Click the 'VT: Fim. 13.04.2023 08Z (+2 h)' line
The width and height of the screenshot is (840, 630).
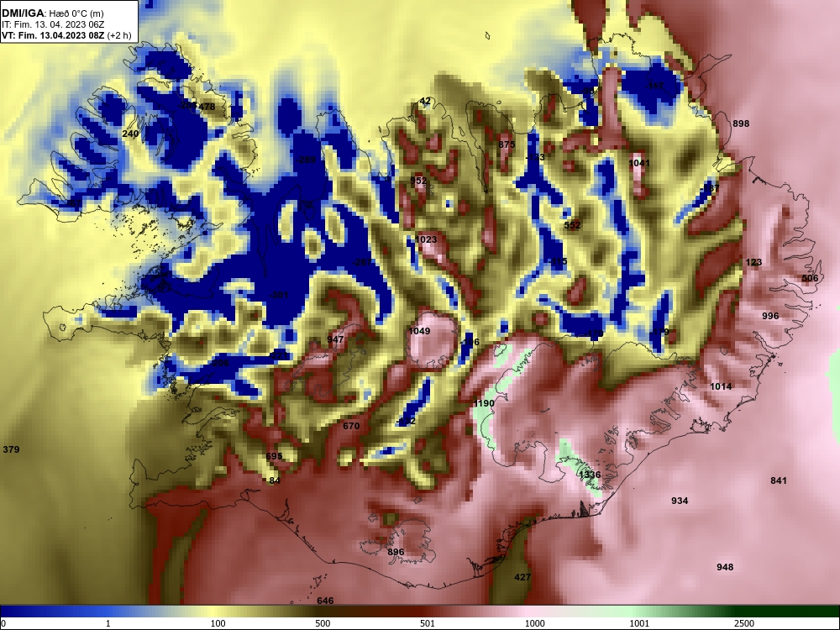tap(66, 36)
